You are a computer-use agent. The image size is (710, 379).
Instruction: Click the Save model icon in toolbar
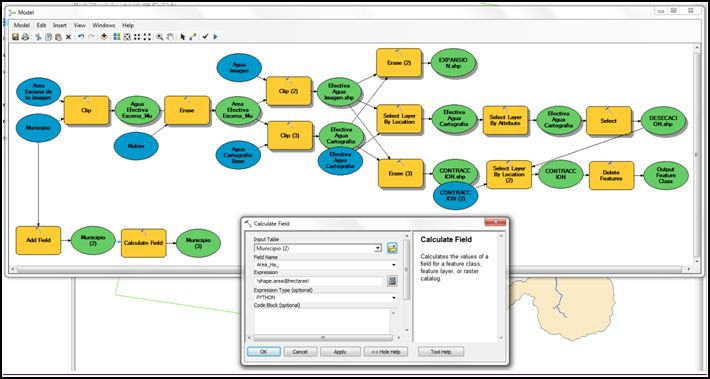[15, 37]
